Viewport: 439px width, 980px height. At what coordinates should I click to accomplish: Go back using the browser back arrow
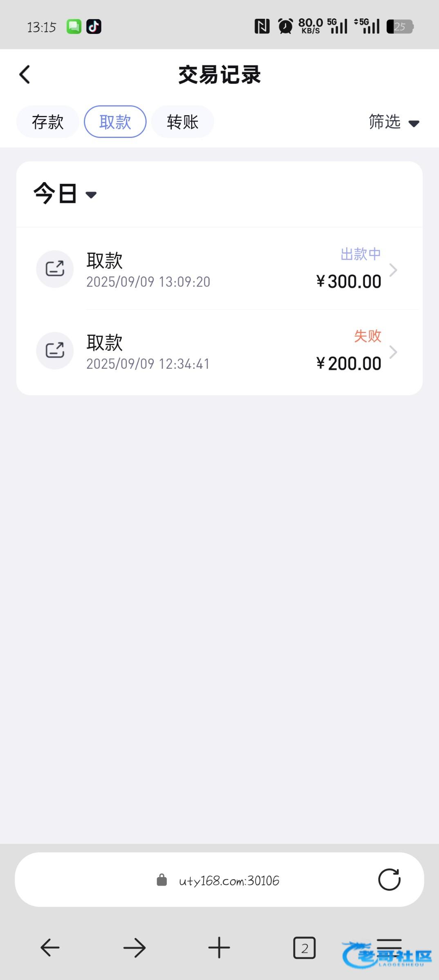pyautogui.click(x=50, y=947)
